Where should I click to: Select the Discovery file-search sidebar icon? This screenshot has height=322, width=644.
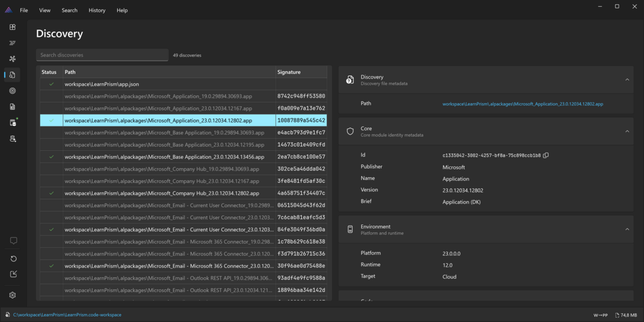click(12, 75)
